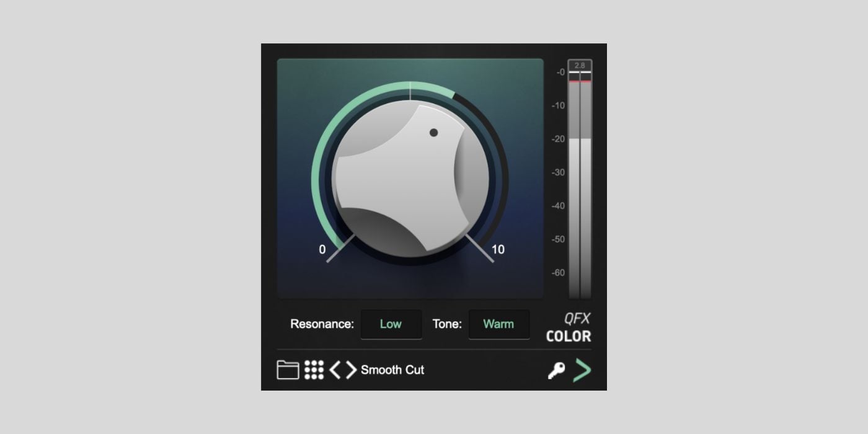Click the key license icon
Image resolution: width=868 pixels, height=434 pixels.
click(x=556, y=371)
